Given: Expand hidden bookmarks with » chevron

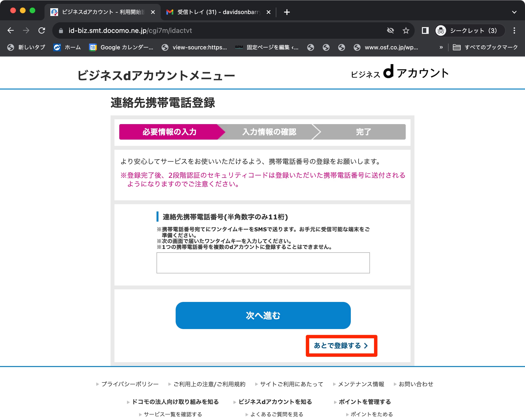Looking at the screenshot, I should click(441, 47).
